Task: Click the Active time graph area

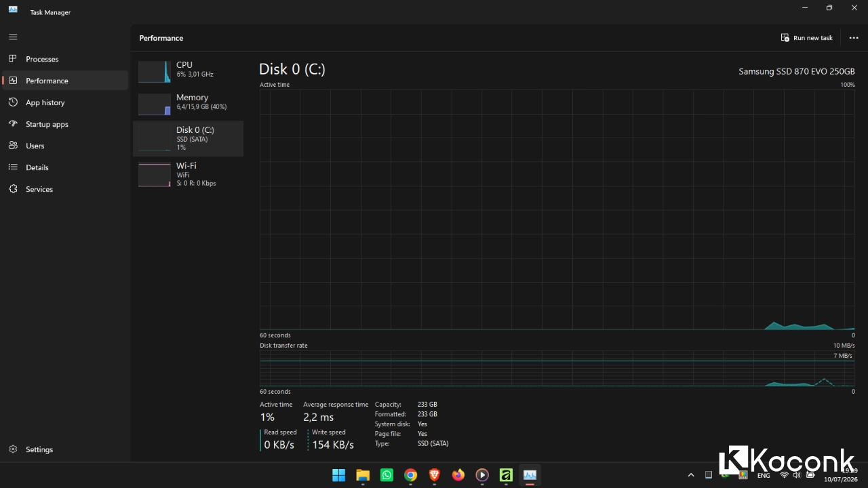Action: click(557, 210)
